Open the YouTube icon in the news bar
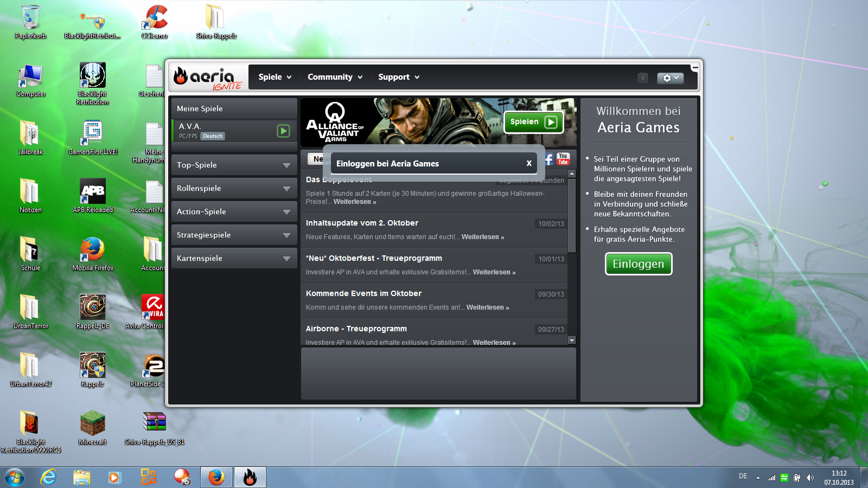Viewport: 868px width, 488px height. click(563, 159)
